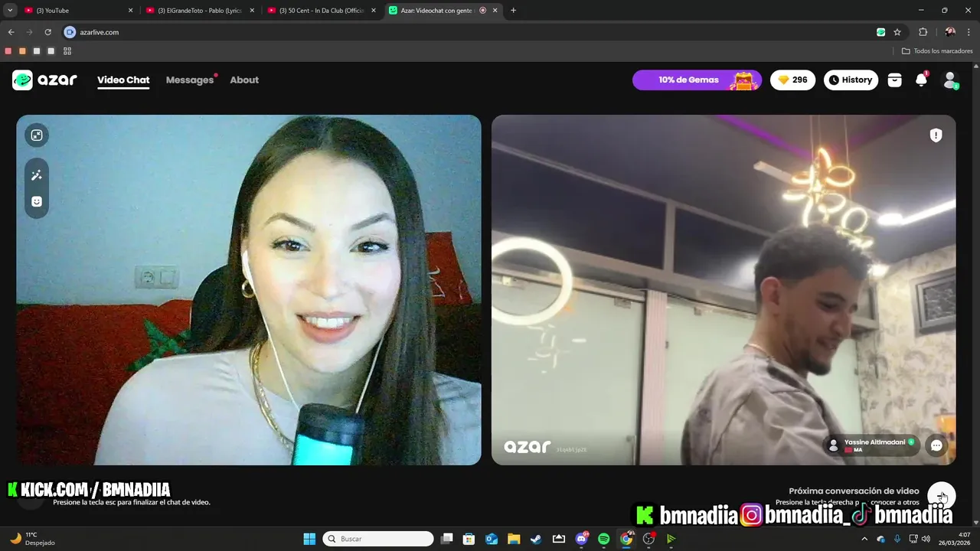The height and width of the screenshot is (551, 980).
Task: Open the Video Chat tab
Action: (123, 80)
